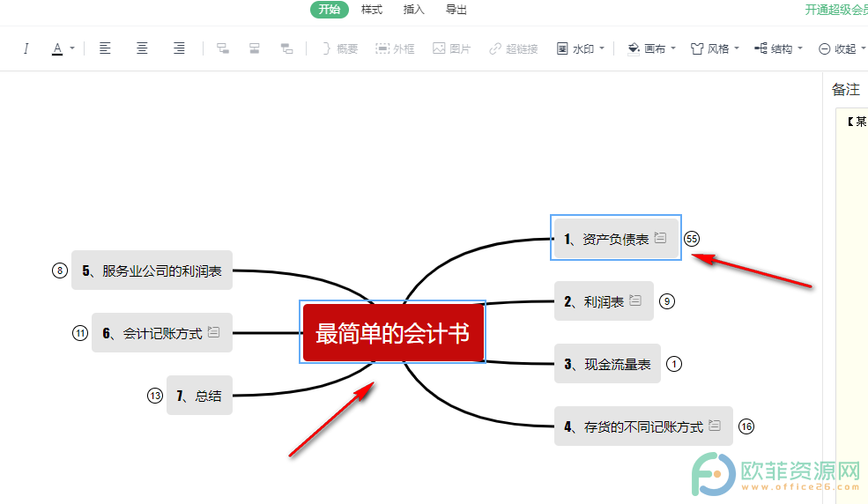
Task: Select the node 6、会计记账方式
Action: click(x=161, y=332)
